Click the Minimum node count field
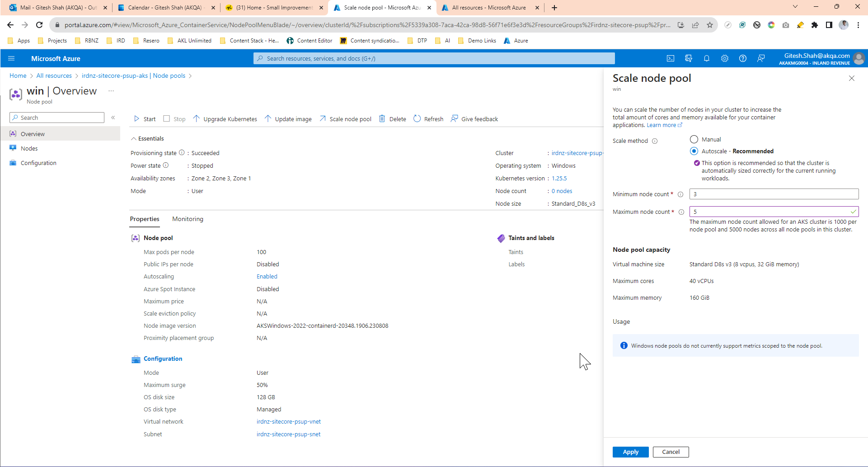Image resolution: width=868 pixels, height=467 pixels. (x=774, y=194)
